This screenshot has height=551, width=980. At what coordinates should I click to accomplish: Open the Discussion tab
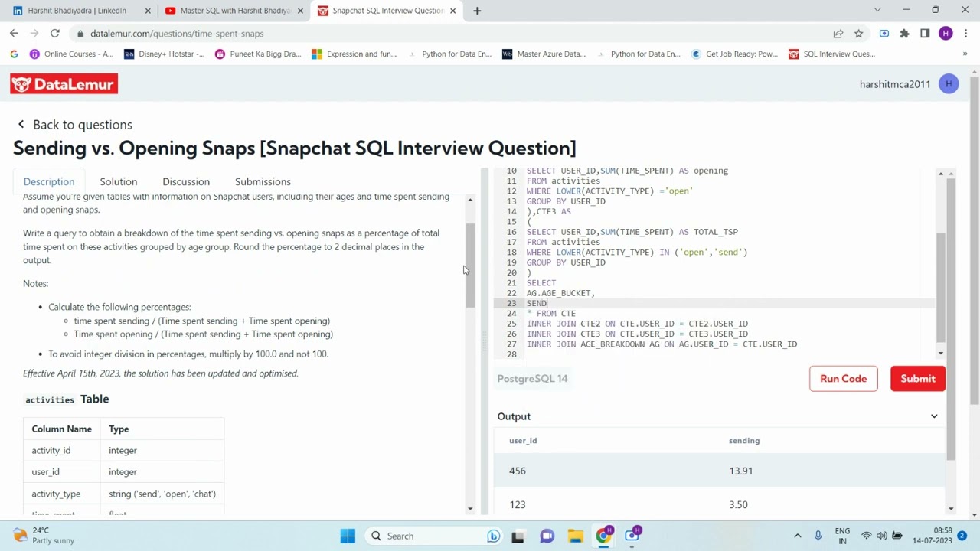click(x=186, y=182)
